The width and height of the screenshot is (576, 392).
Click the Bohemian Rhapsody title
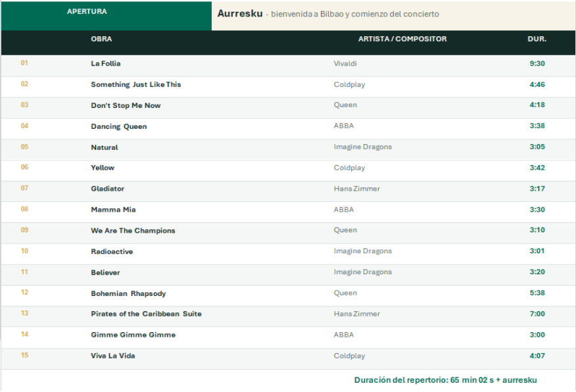click(x=128, y=293)
